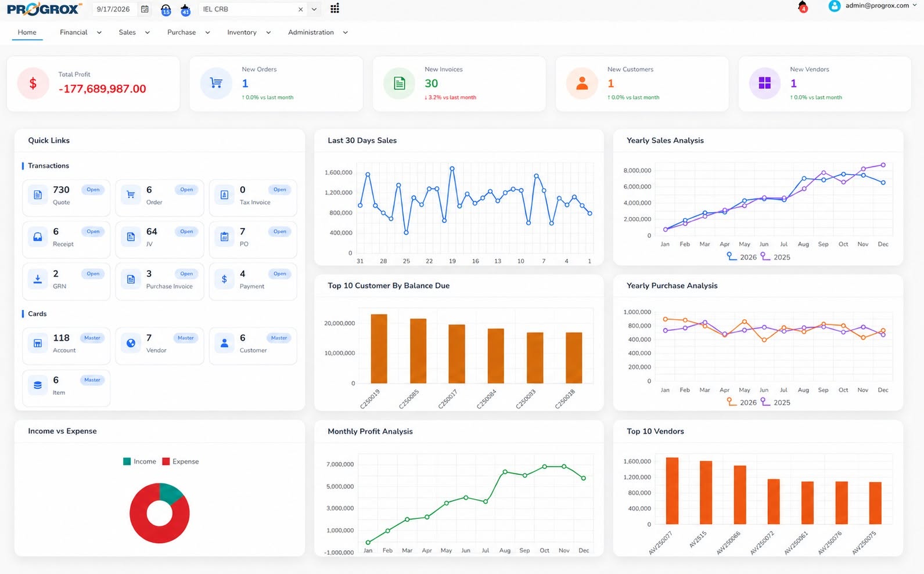Expand the admin@progrox.com account menu
The image size is (924, 574).
click(915, 5)
